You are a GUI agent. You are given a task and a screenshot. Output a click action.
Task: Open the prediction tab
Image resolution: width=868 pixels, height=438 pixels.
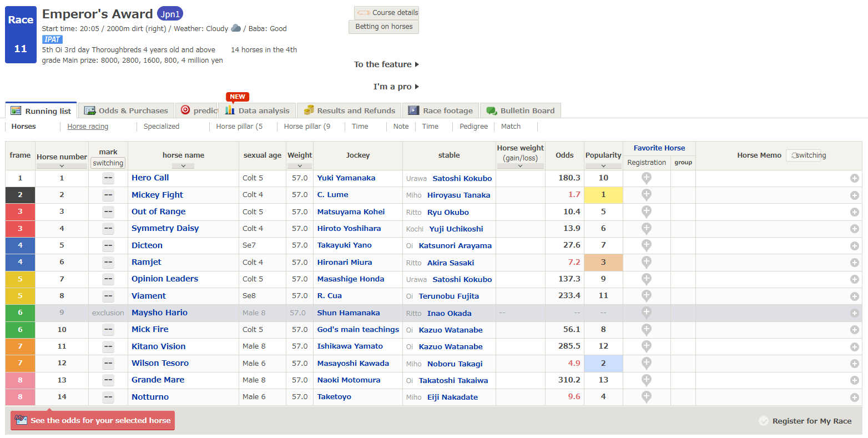coord(197,110)
